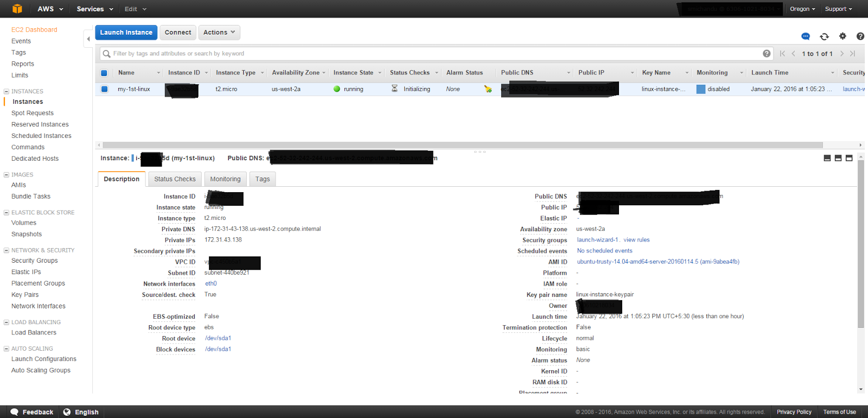Open the Oregon region dropdown

802,9
